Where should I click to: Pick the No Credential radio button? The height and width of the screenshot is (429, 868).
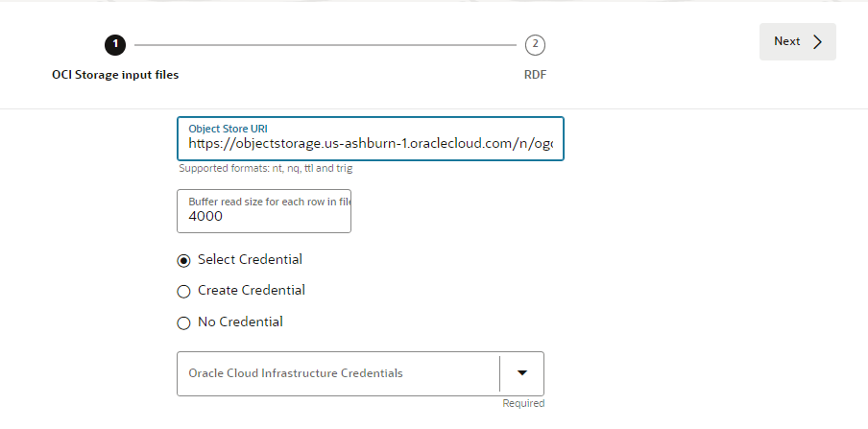click(x=184, y=323)
